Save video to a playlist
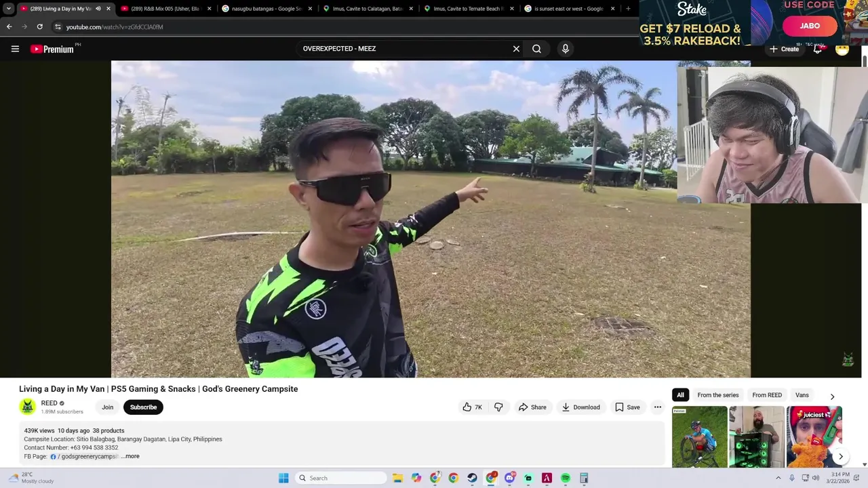868x488 pixels. 627,407
